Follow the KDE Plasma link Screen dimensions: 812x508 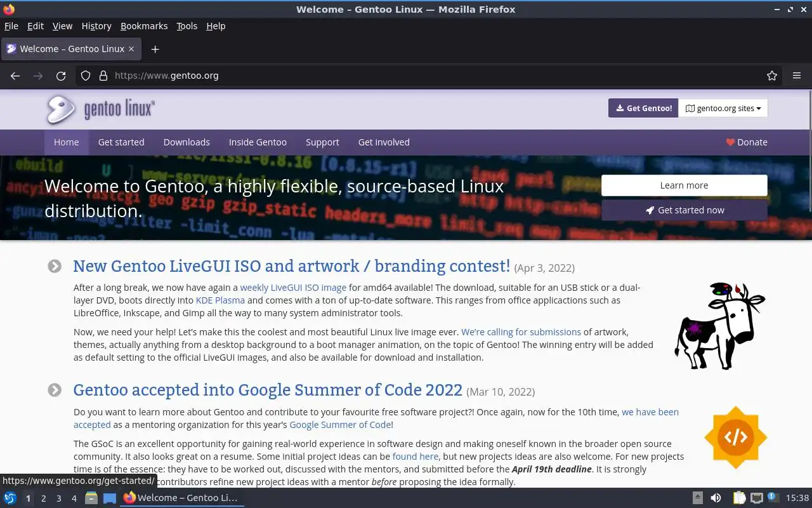(220, 300)
